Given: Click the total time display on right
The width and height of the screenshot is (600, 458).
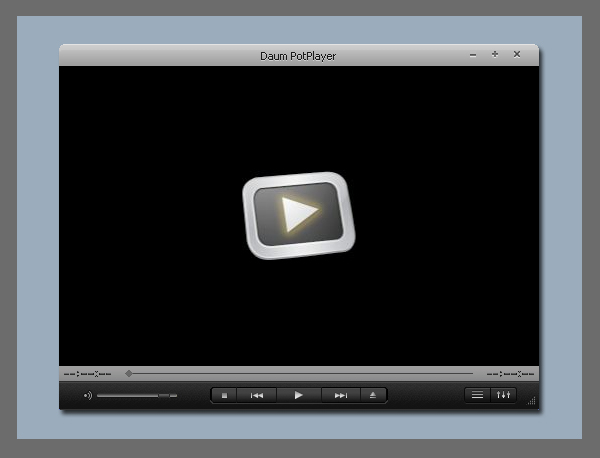Looking at the screenshot, I should click(x=510, y=374).
